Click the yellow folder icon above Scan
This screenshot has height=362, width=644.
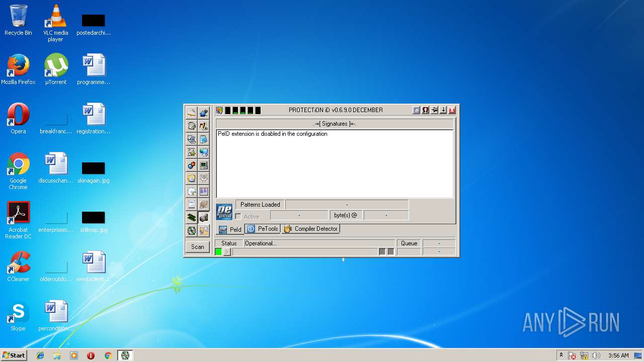203,230
